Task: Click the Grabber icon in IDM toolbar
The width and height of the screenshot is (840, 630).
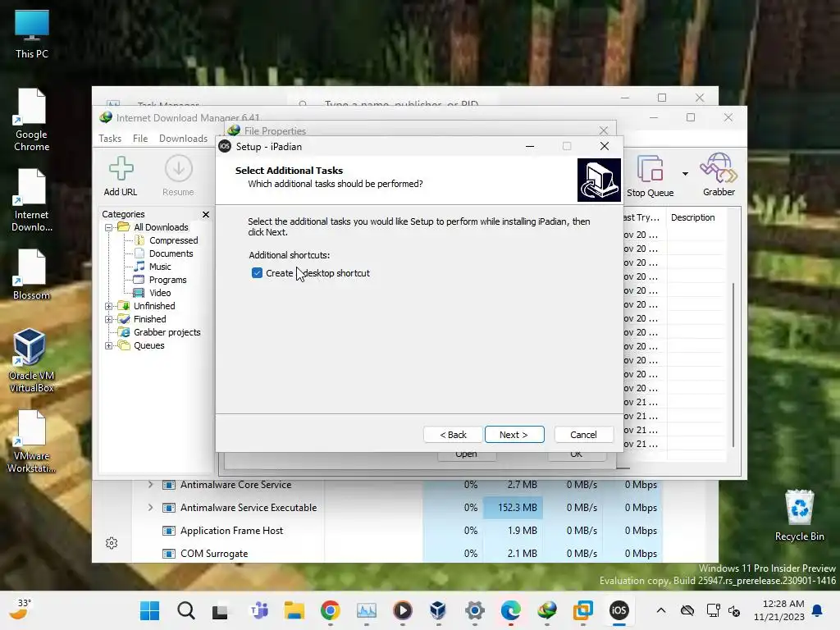Action: pyautogui.click(x=719, y=176)
